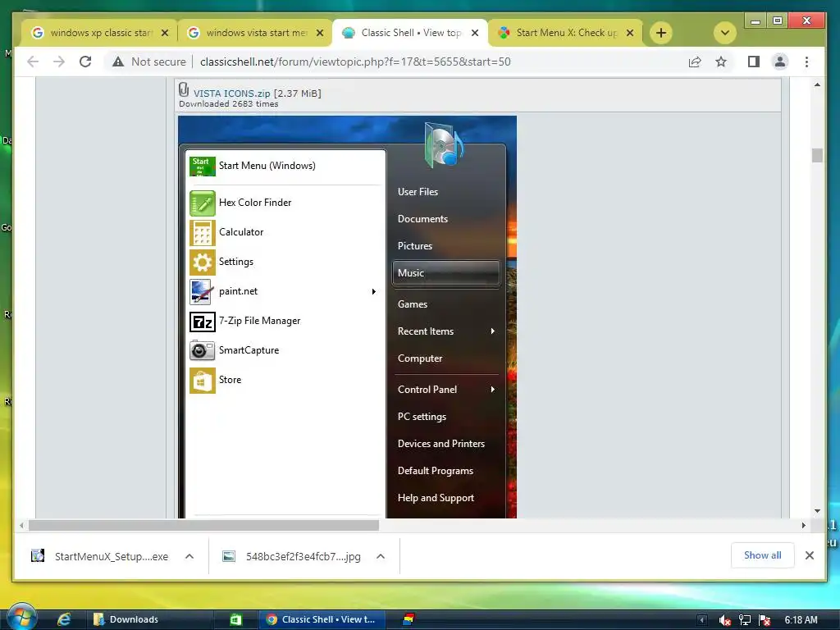
Task: Click the browser forward arrow
Action: 59,62
